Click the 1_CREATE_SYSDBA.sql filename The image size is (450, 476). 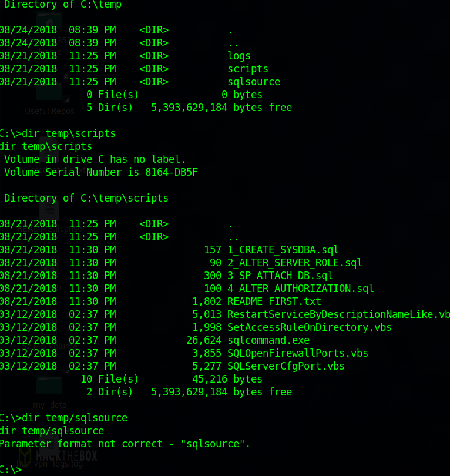click(283, 250)
